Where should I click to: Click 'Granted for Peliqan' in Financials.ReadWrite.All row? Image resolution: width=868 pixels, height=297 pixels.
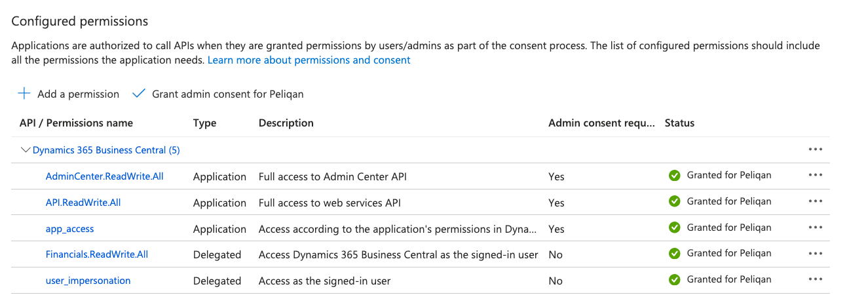pyautogui.click(x=729, y=253)
